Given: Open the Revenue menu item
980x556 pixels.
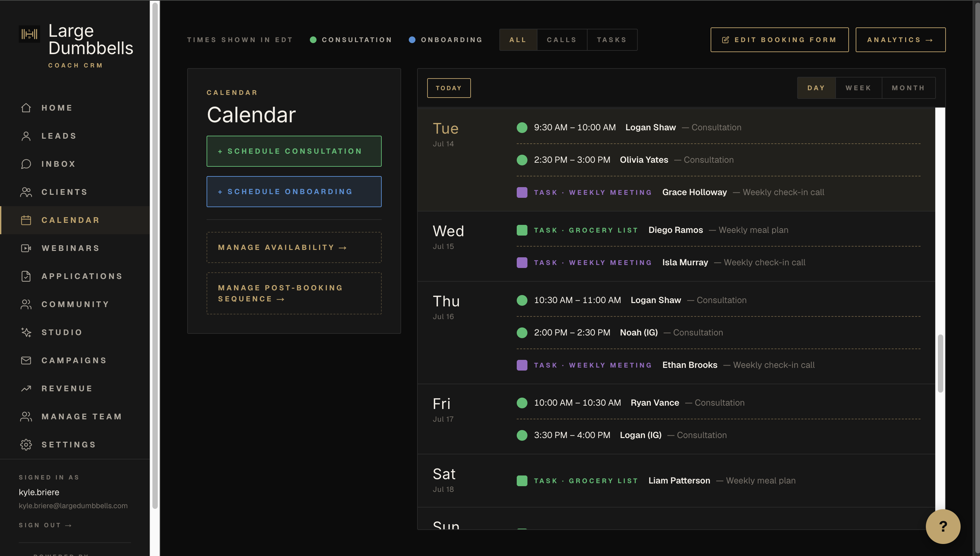Looking at the screenshot, I should pos(75,388).
